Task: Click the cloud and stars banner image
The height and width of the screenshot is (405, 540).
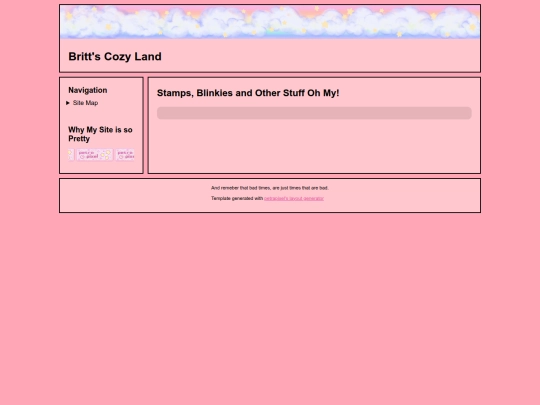Action: click(270, 22)
